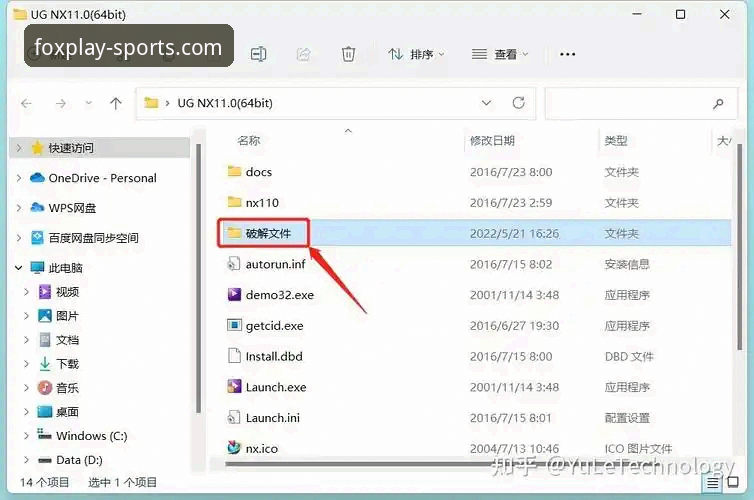
Task: Collapse the 此电脑 tree node
Action: point(19,268)
